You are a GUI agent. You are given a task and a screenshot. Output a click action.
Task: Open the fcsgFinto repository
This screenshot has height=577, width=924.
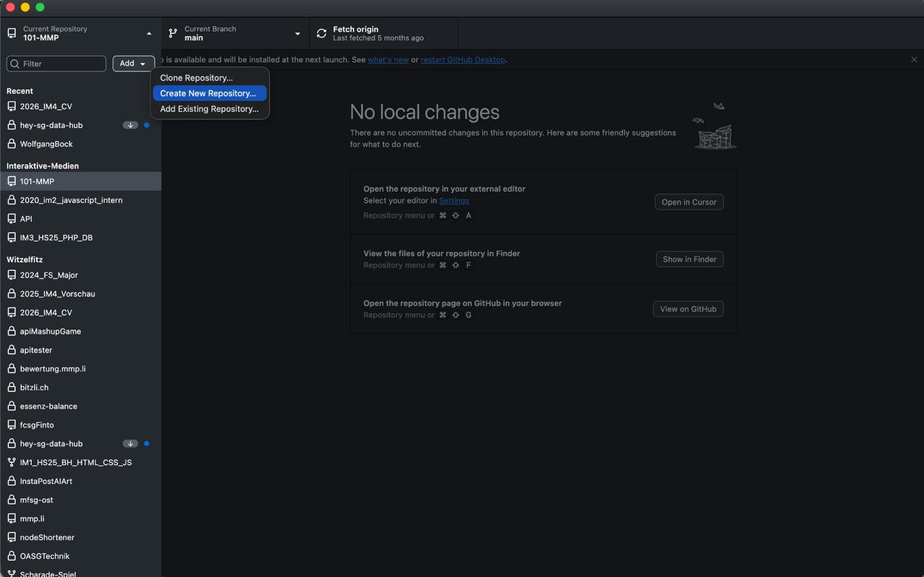coord(81,425)
